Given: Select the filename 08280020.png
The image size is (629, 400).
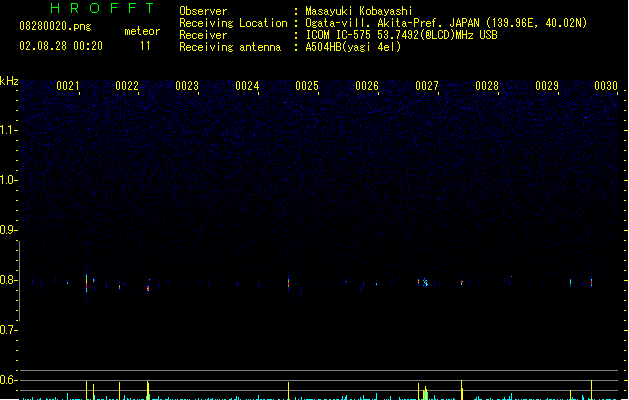Looking at the screenshot, I should click(x=55, y=26).
